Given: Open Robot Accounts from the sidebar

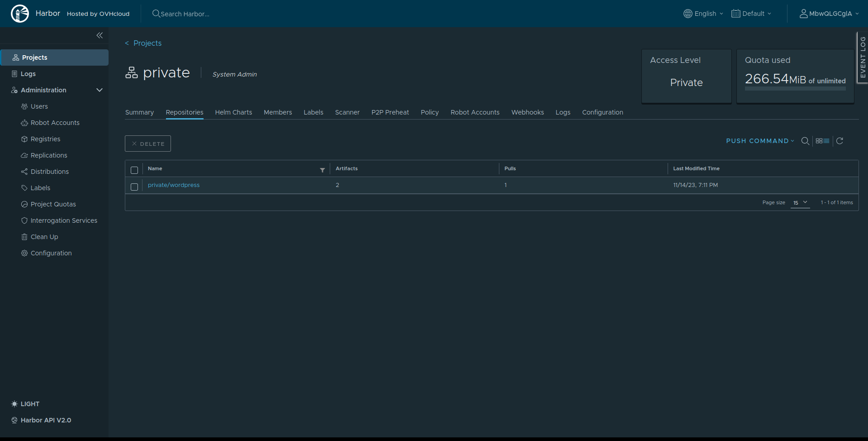Looking at the screenshot, I should (x=55, y=122).
